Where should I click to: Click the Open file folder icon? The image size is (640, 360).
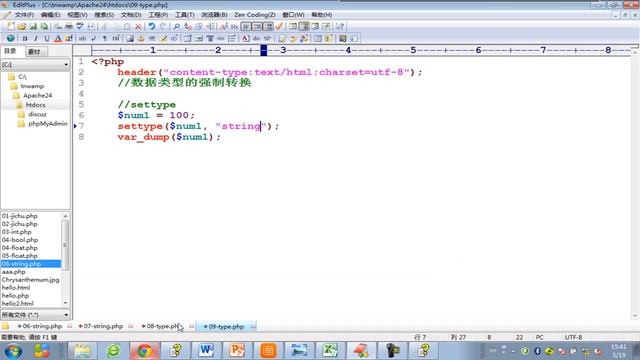coord(21,27)
